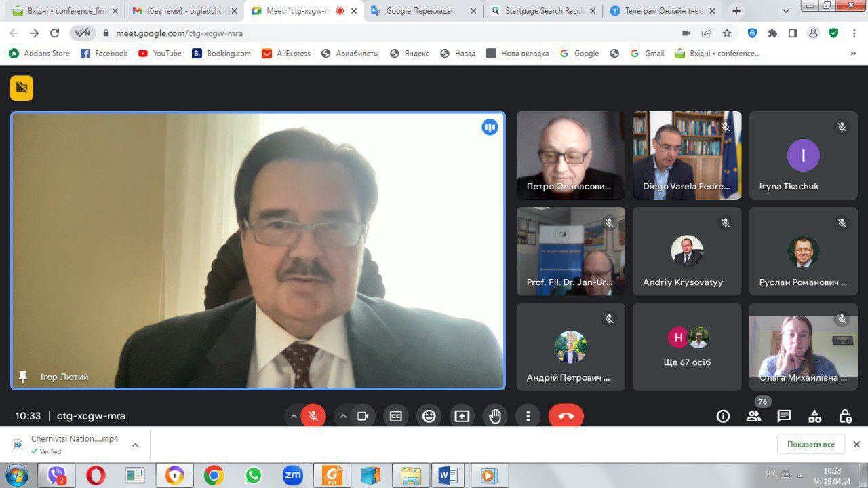Switch to the Google Перекладач tab
This screenshot has height=488, width=868.
pyautogui.click(x=420, y=11)
